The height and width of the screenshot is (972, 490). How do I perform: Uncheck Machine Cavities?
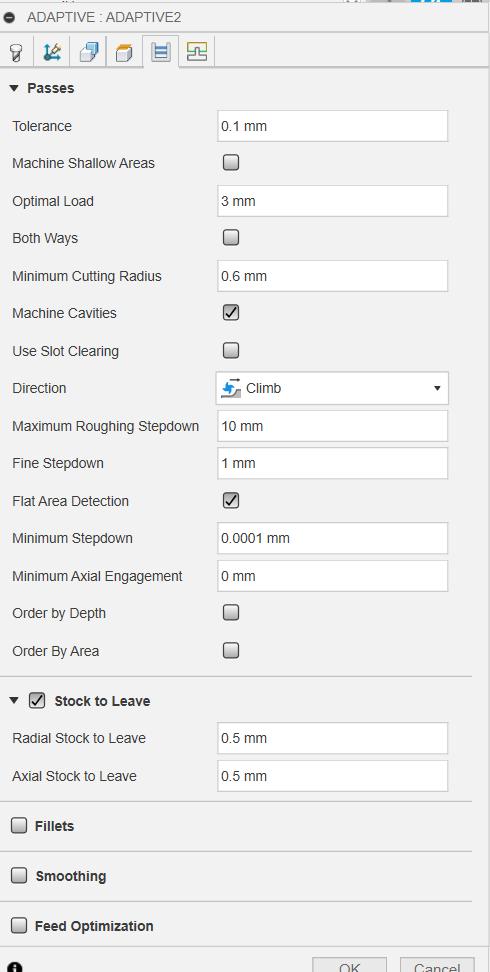click(231, 312)
